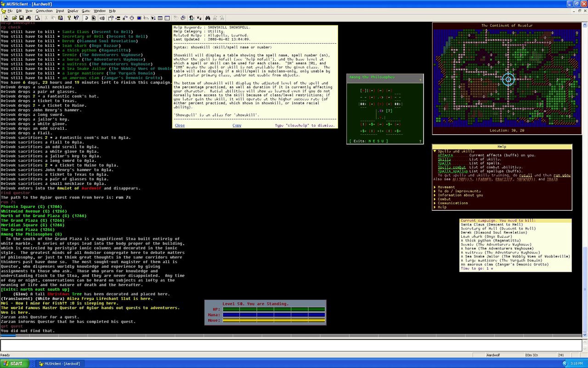Click the Copy link in help popup
This screenshot has width=588, height=368.
237,126
